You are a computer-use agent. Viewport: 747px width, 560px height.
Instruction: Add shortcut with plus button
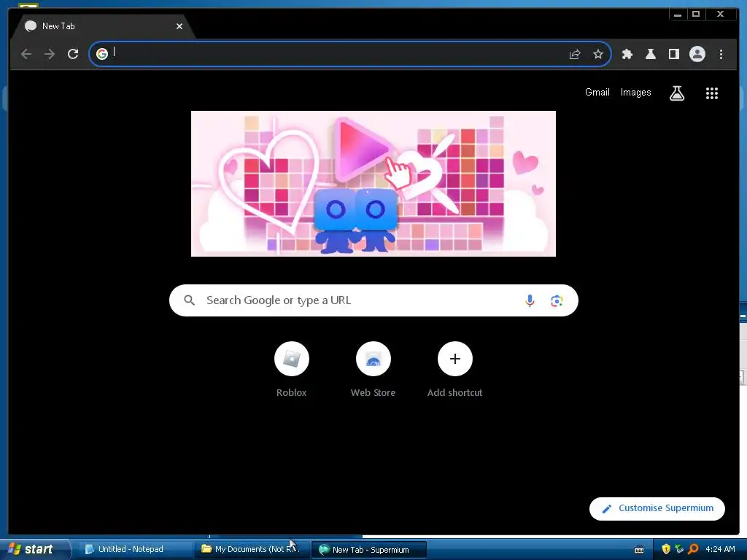(455, 359)
